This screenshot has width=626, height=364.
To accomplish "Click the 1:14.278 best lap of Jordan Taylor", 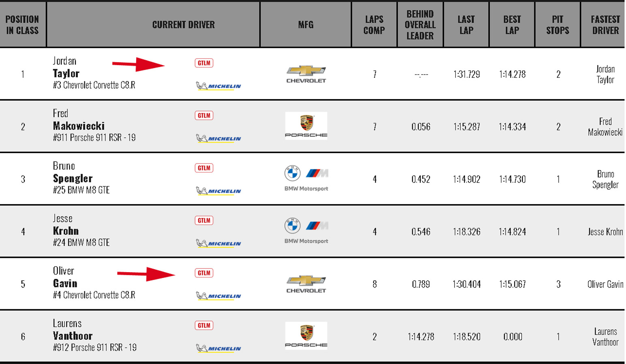I will tap(512, 75).
